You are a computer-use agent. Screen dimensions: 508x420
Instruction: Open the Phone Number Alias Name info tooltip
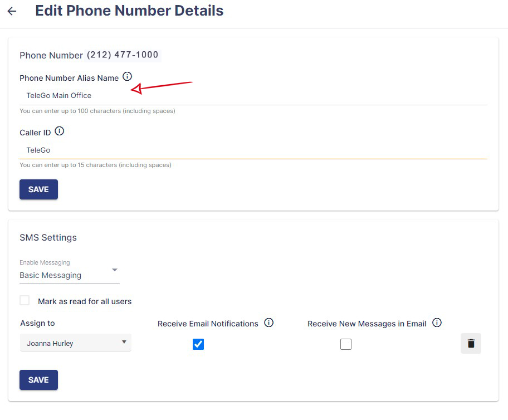click(x=128, y=76)
